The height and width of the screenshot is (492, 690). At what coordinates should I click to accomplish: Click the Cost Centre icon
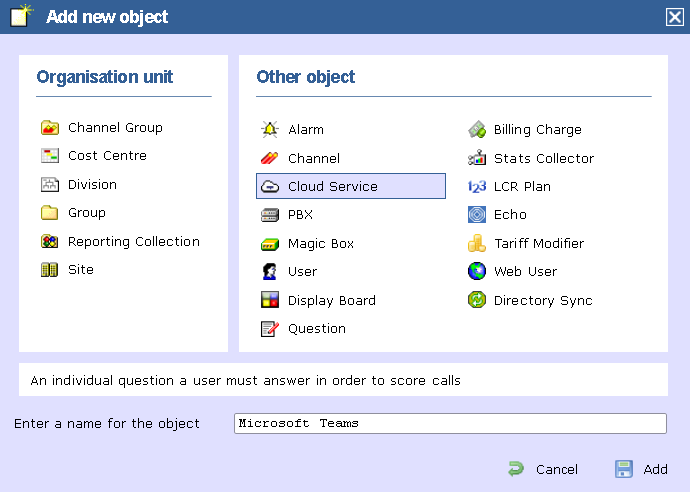click(50, 156)
